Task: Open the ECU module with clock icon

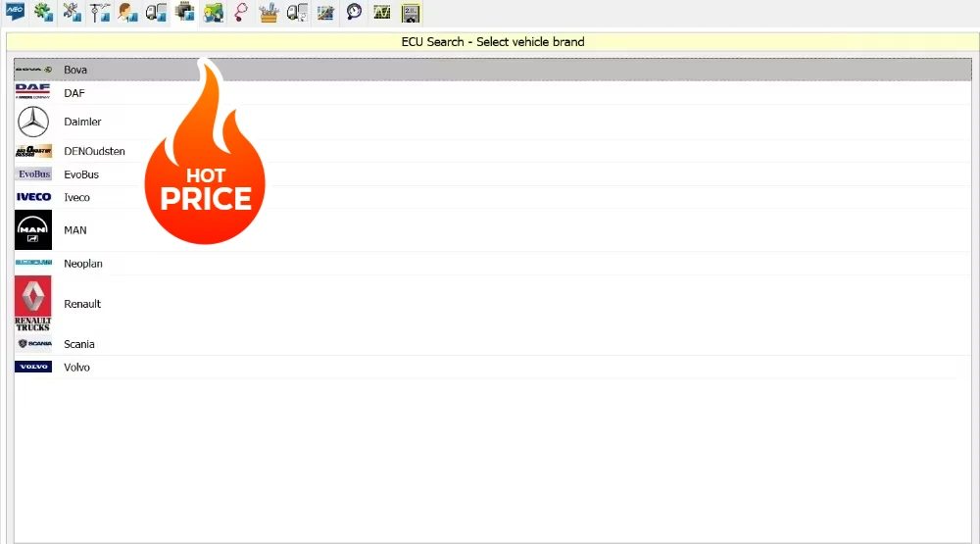Action: [x=297, y=12]
